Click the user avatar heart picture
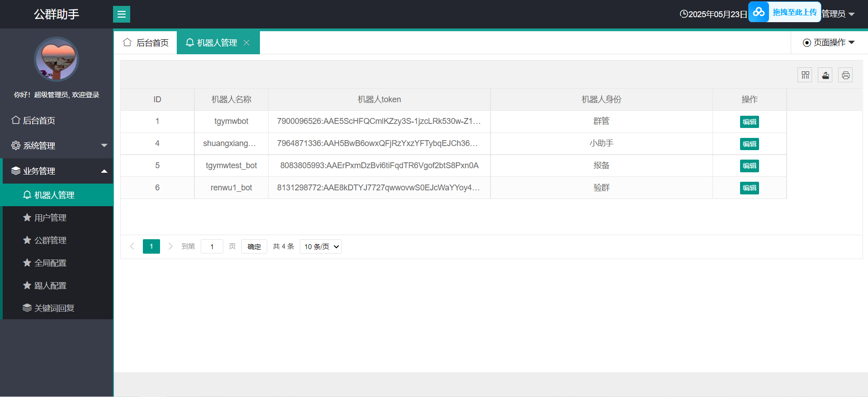This screenshot has width=868, height=397. tap(57, 59)
